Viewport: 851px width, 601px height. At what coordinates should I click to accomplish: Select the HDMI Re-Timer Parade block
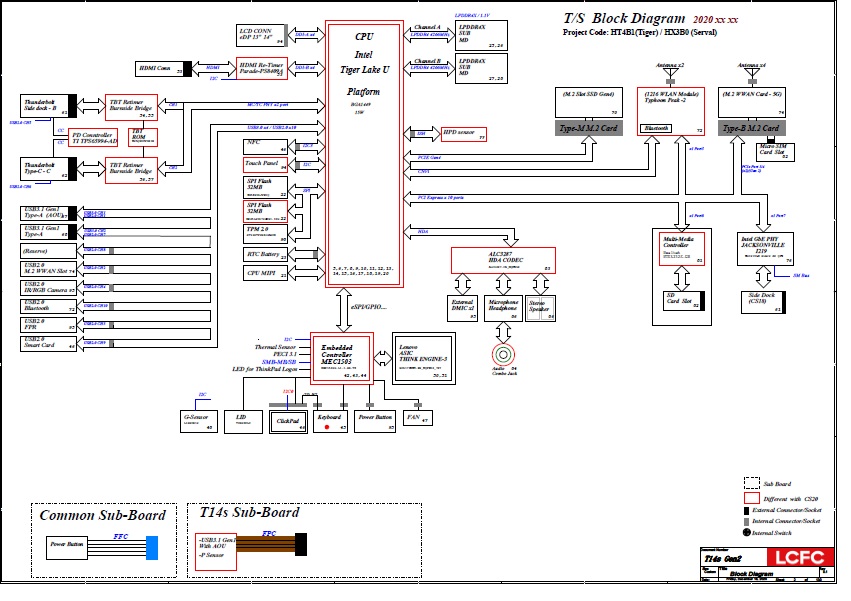(262, 68)
